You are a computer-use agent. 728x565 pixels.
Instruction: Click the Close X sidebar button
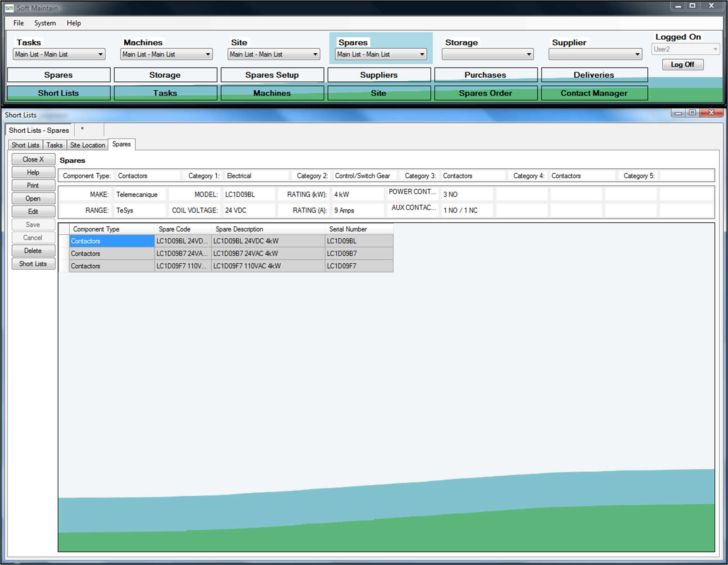33,159
